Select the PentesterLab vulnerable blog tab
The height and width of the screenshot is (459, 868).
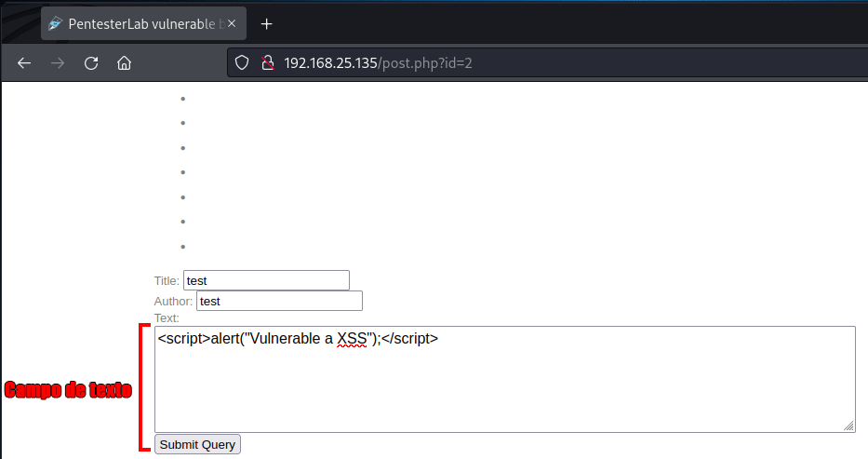coord(143,23)
